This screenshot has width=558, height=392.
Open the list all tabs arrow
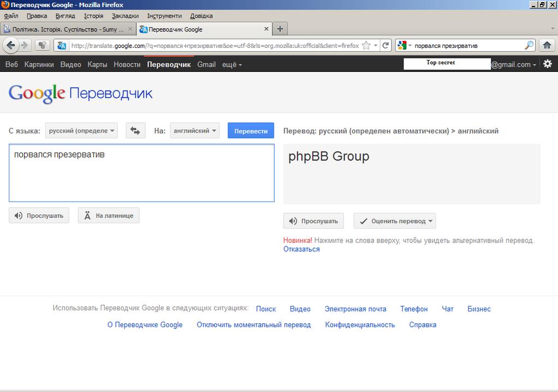pos(553,29)
